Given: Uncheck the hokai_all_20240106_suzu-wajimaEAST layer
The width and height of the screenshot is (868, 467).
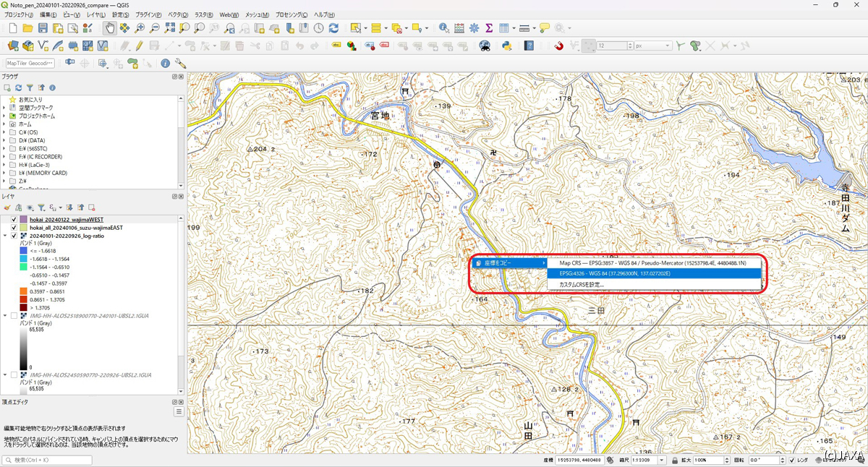Looking at the screenshot, I should coord(14,228).
